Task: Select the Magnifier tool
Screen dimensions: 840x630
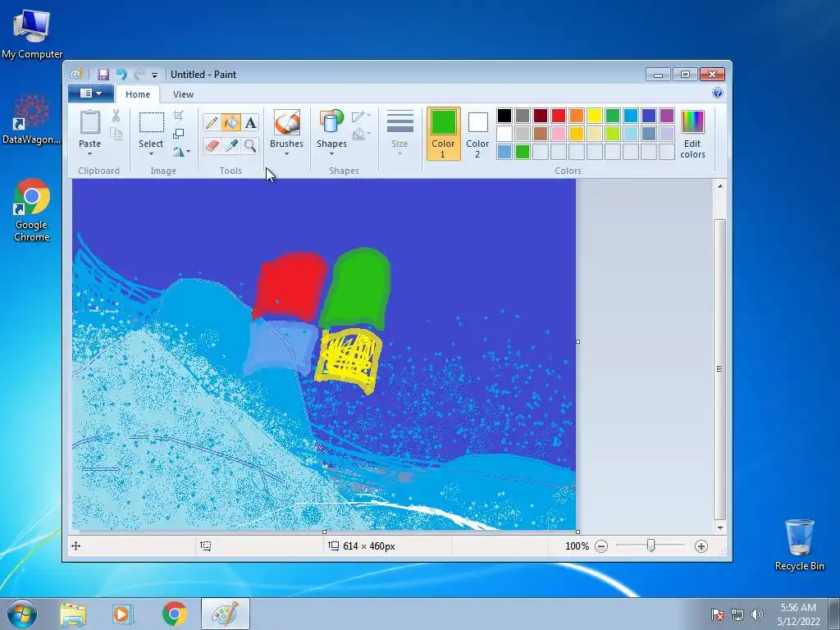Action: click(250, 146)
